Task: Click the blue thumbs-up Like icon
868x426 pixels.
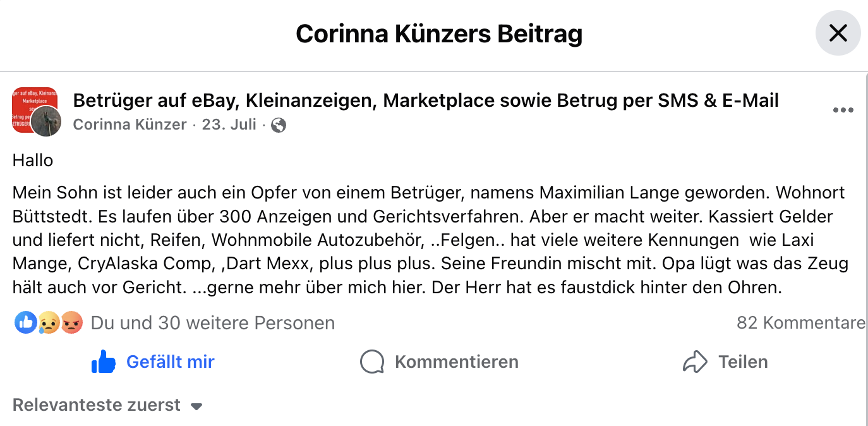Action: tap(104, 362)
